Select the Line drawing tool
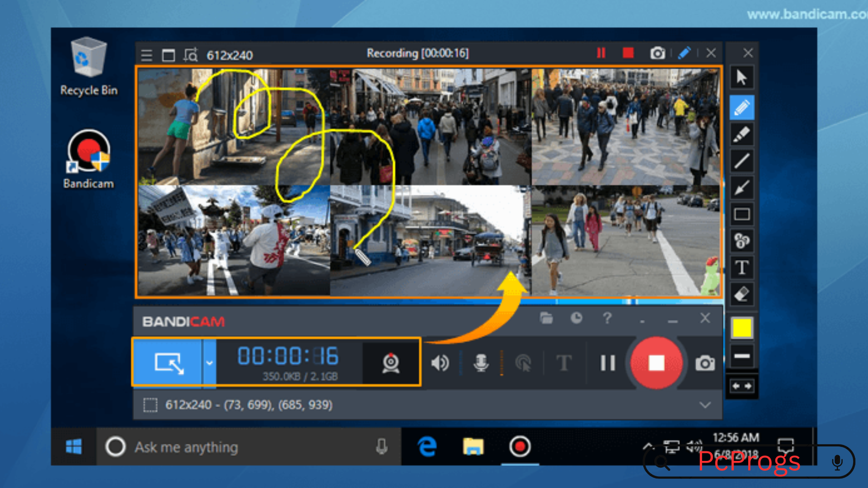 coord(742,160)
